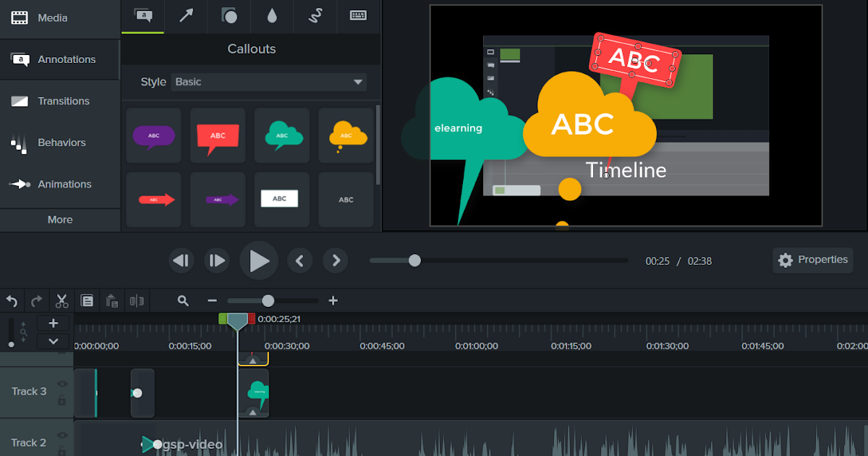
Task: Select the Track 2 label
Action: point(29,443)
